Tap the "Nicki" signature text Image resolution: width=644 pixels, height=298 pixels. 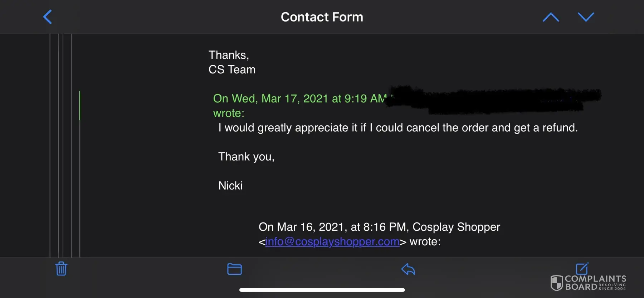[x=230, y=186]
